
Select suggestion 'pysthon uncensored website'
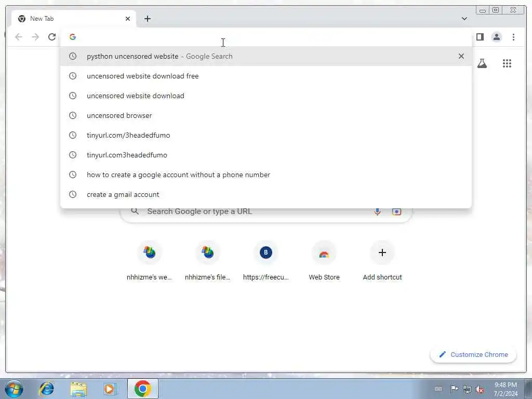pyautogui.click(x=266, y=56)
